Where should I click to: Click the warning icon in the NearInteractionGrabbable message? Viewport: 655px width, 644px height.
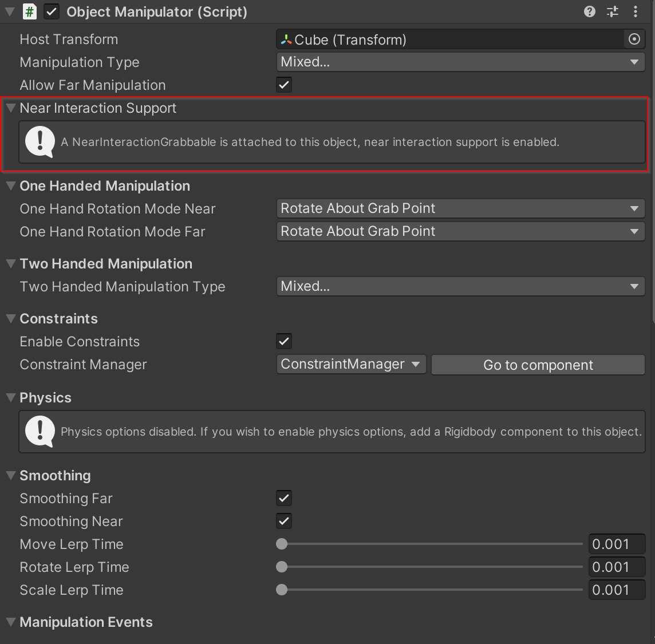(40, 142)
